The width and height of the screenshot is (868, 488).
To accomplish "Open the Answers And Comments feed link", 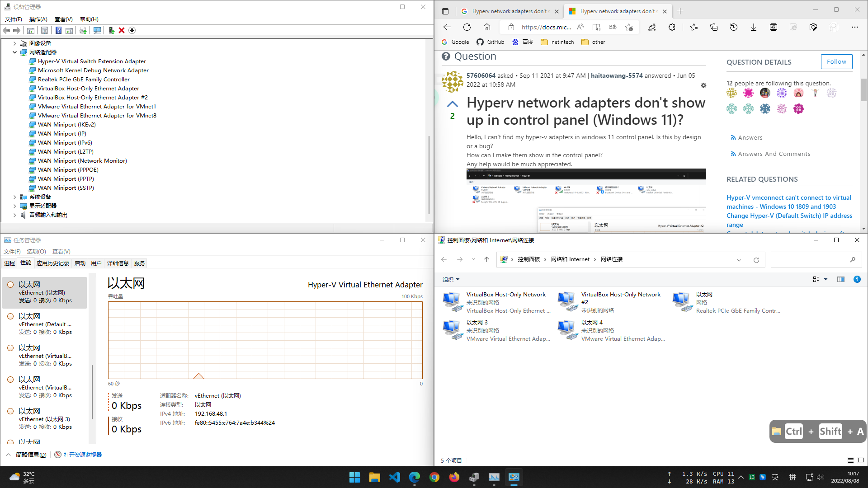I will [774, 154].
